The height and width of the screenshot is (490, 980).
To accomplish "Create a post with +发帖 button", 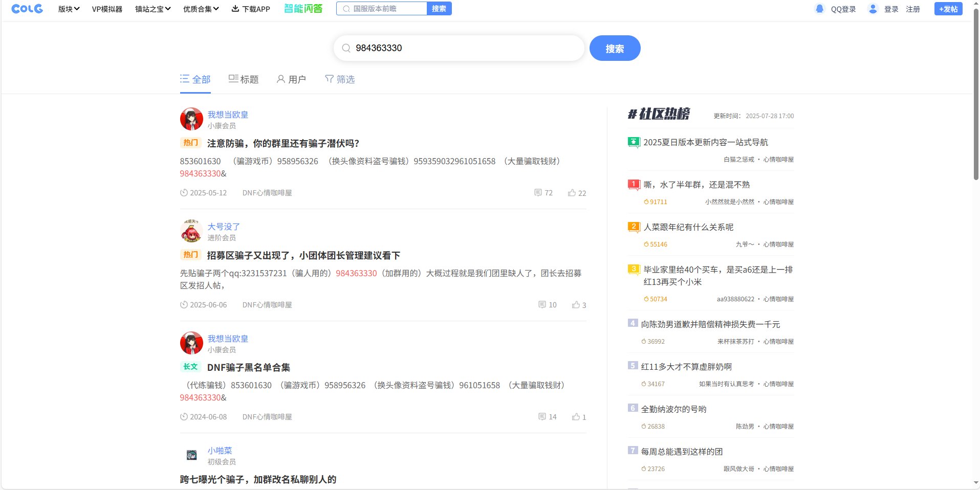I will coord(948,9).
